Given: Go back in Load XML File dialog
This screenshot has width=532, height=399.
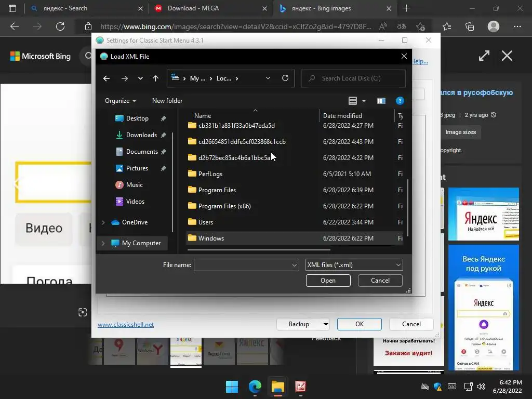Looking at the screenshot, I should tap(107, 78).
